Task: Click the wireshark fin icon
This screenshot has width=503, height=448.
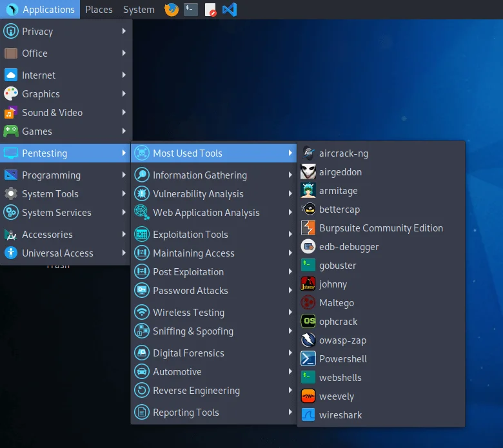Action: (x=308, y=415)
